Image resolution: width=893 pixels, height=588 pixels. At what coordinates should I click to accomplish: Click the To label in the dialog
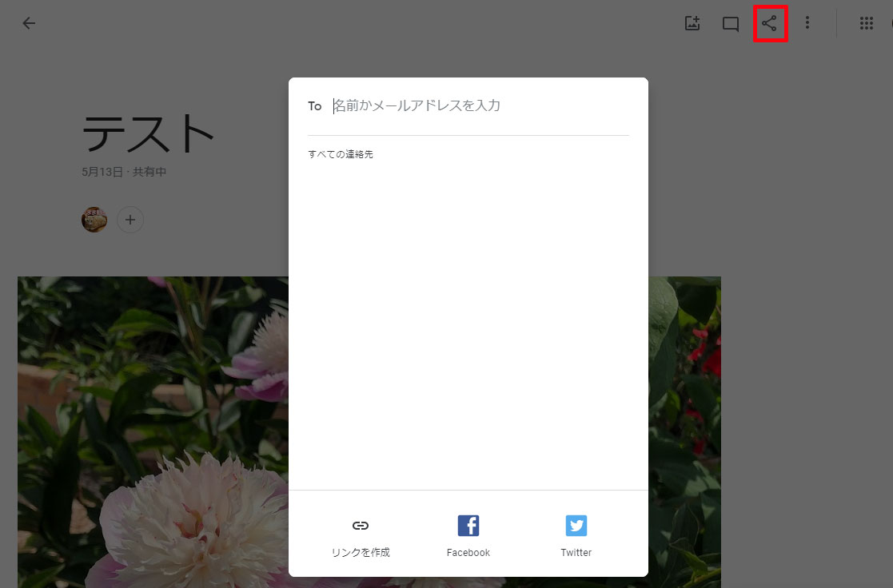pos(315,106)
